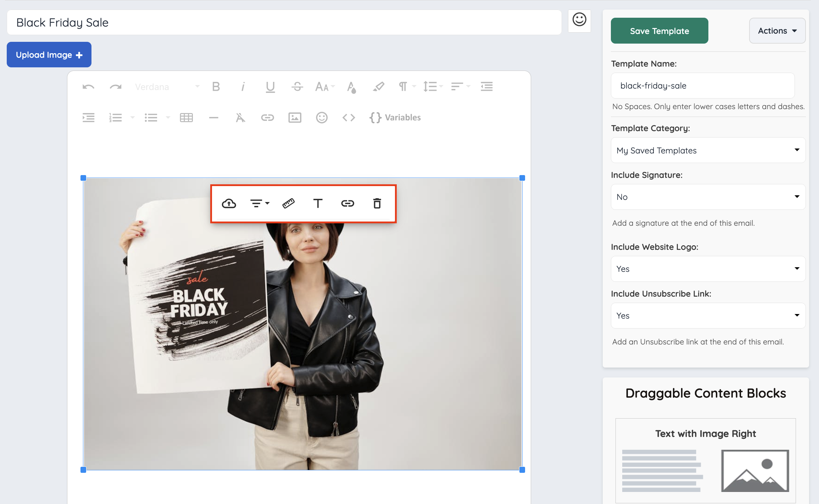This screenshot has width=819, height=504.
Task: Click the image replace upload cloud icon
Action: point(229,203)
